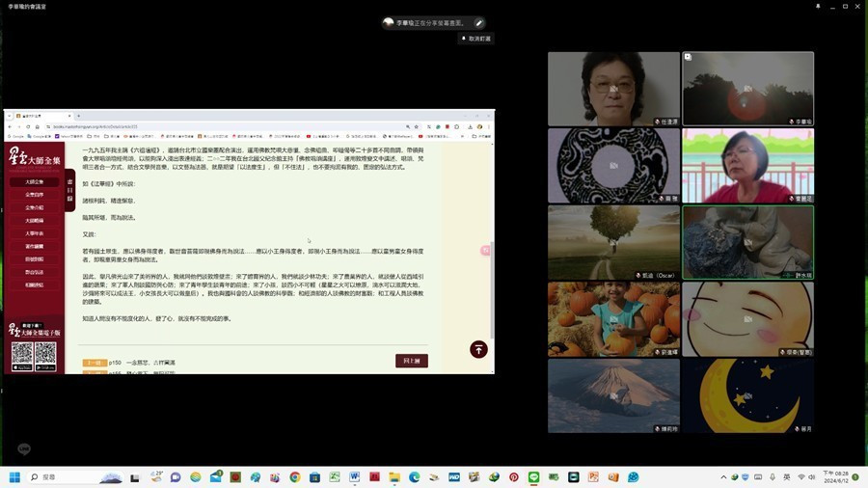
Task: Select the crescent moon participant tile
Action: pos(747,395)
